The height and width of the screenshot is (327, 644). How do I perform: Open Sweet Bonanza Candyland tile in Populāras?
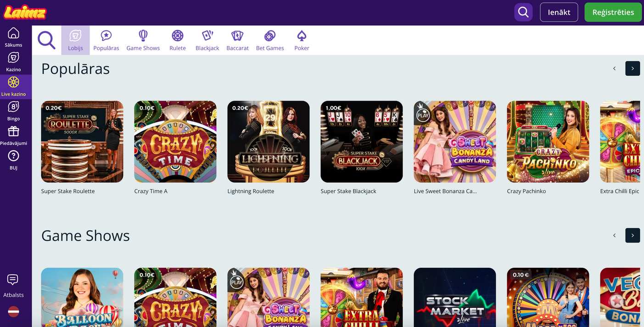(x=455, y=142)
